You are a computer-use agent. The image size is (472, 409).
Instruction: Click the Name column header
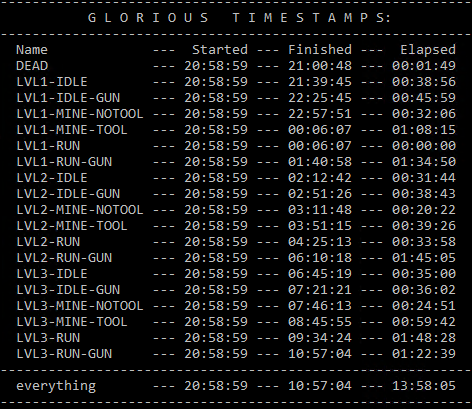tap(32, 50)
